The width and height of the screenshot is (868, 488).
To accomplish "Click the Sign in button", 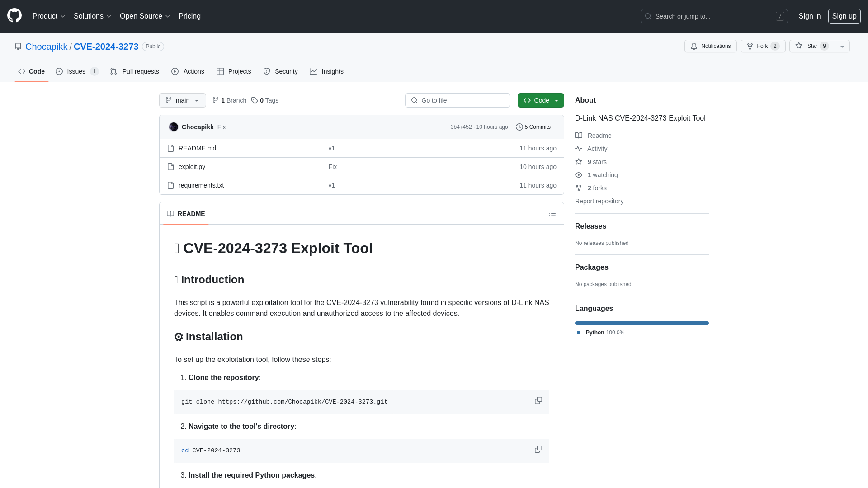I will pyautogui.click(x=810, y=16).
